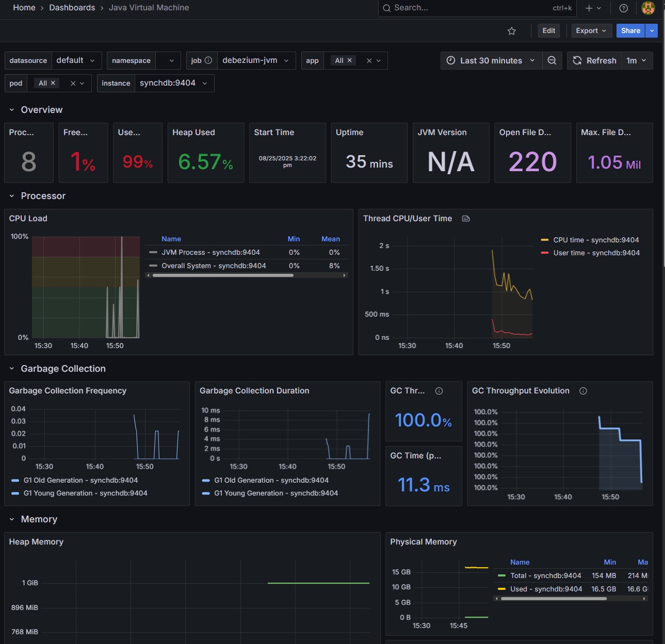This screenshot has height=644, width=665.
Task: Toggle User time series in legend
Action: [x=596, y=253]
